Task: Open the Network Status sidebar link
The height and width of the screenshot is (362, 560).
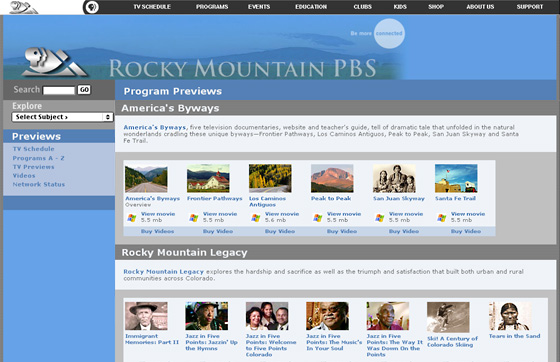Action: point(39,185)
